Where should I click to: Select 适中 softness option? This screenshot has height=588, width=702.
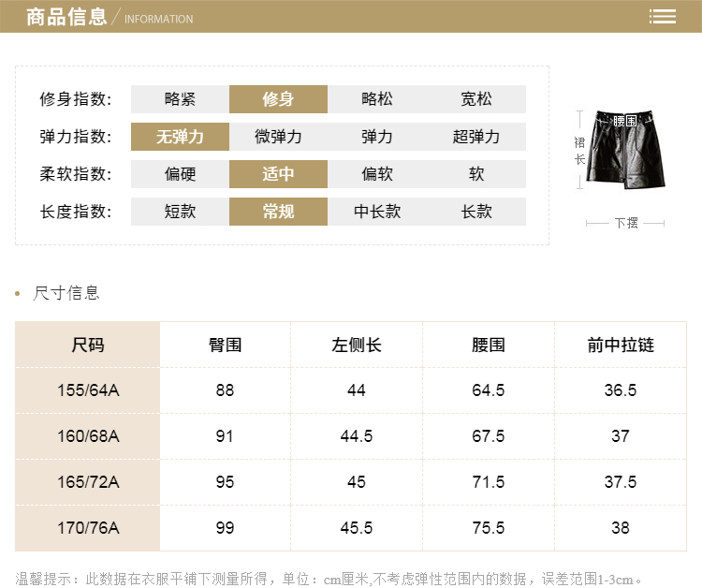(278, 174)
